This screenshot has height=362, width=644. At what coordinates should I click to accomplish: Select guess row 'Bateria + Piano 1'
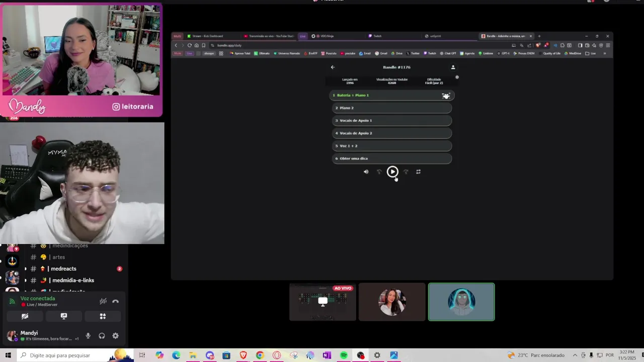(x=392, y=95)
